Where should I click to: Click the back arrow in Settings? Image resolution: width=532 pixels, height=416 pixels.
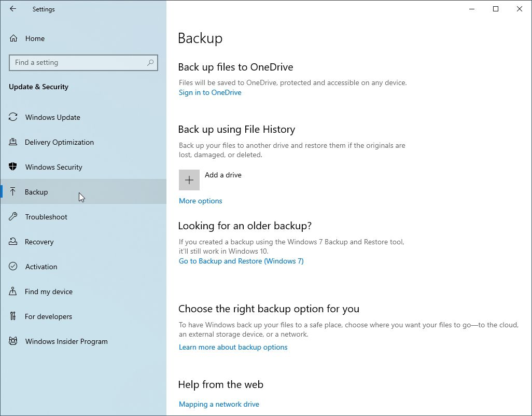[x=13, y=9]
